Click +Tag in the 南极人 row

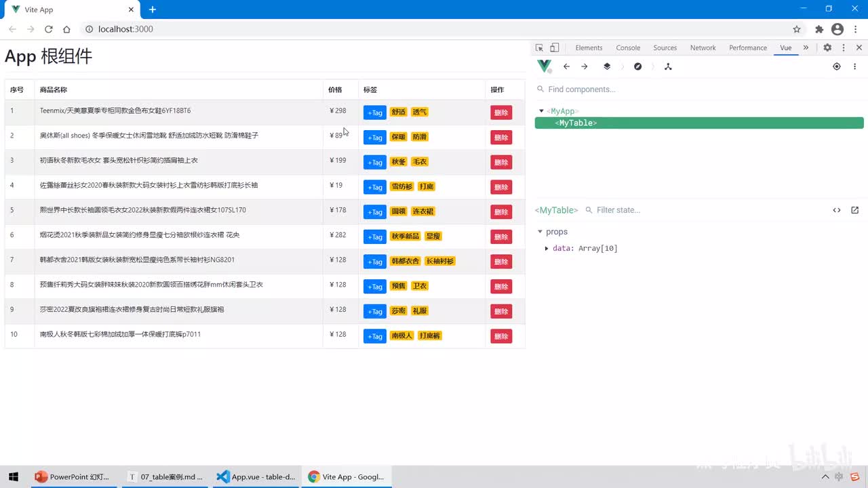click(x=375, y=336)
